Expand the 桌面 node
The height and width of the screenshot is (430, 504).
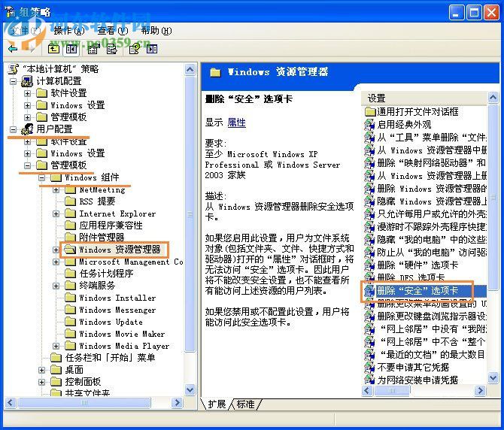pos(42,371)
